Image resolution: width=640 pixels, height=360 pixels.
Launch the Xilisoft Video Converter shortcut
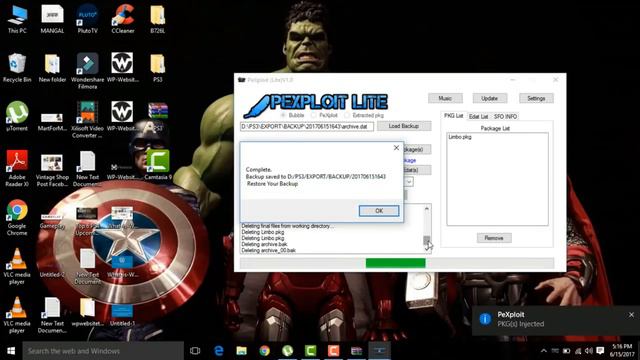pyautogui.click(x=87, y=120)
